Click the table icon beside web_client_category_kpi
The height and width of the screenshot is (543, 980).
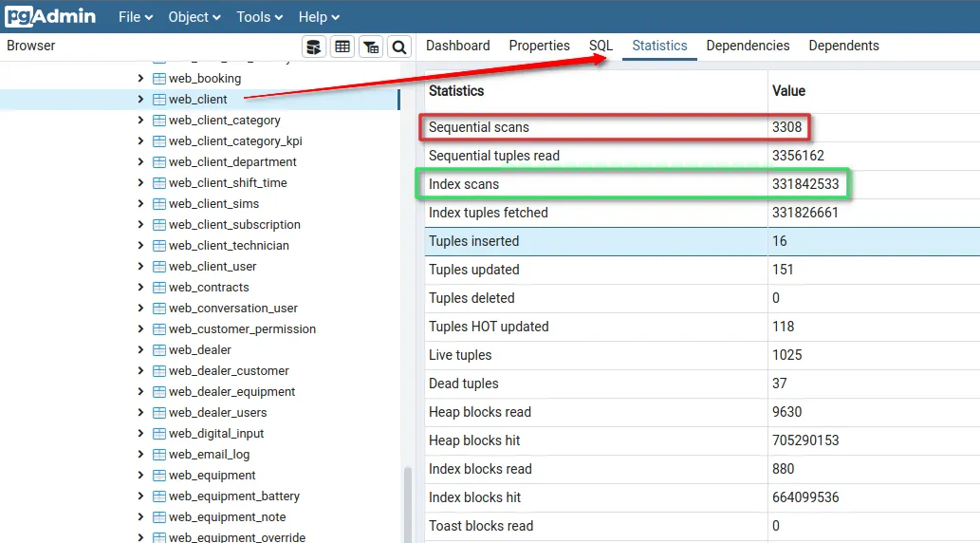(159, 141)
